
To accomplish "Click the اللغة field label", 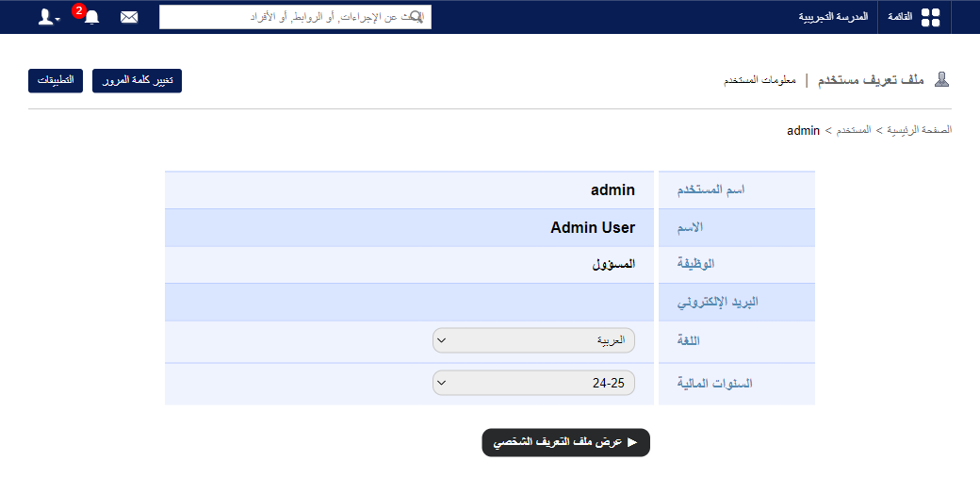I will pos(688,340).
